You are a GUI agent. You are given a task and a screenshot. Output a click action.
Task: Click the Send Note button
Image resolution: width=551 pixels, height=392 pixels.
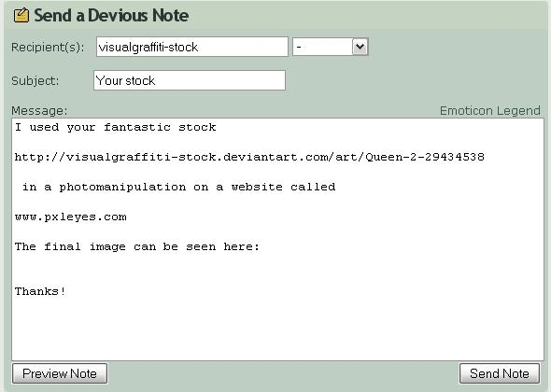(x=500, y=373)
